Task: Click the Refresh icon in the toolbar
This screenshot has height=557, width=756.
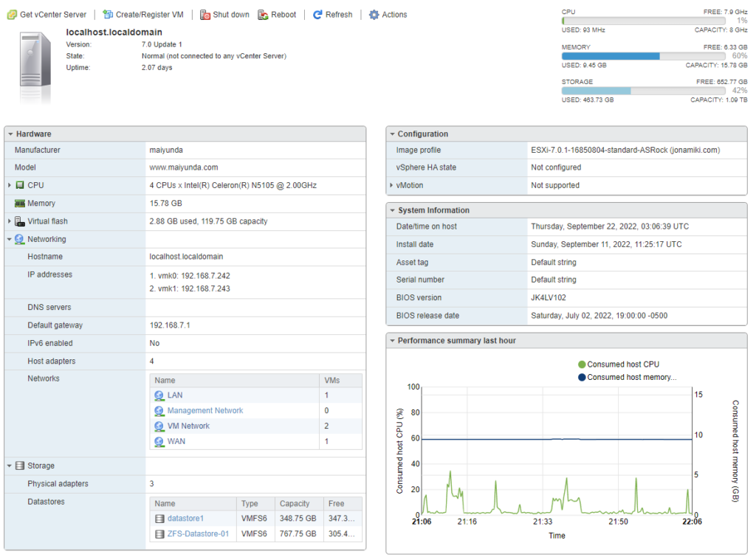Action: [x=316, y=14]
